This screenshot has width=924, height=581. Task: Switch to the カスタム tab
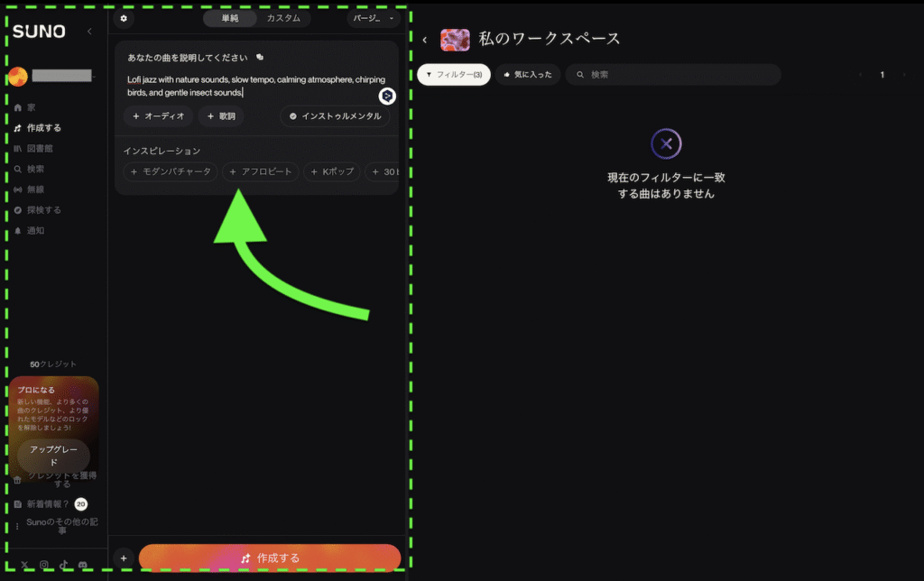click(x=283, y=18)
